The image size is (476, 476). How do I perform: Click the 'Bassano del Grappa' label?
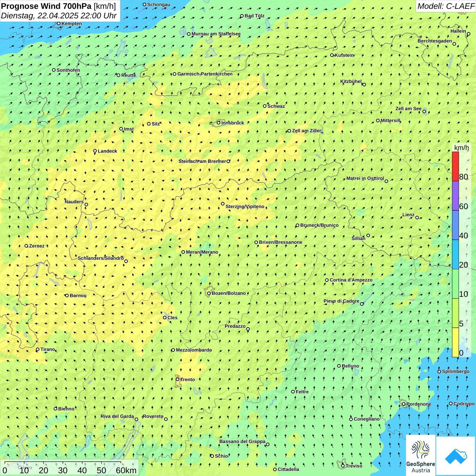242,441
